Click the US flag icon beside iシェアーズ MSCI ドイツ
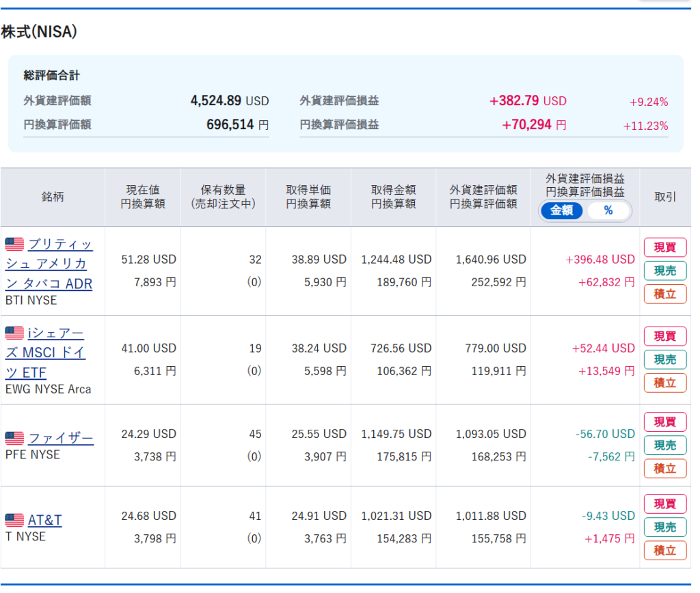 (x=14, y=333)
